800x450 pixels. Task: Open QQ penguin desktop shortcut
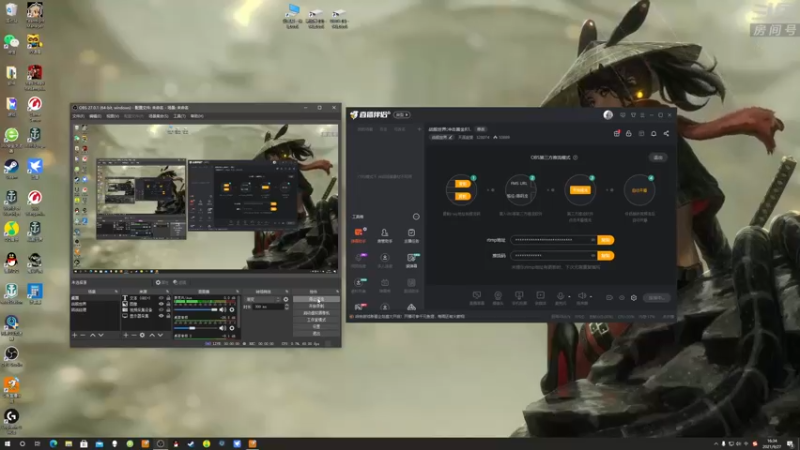[11, 260]
